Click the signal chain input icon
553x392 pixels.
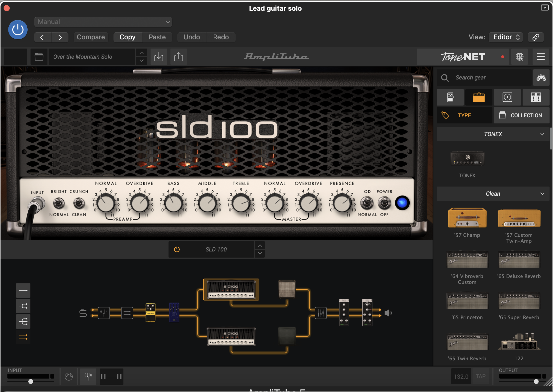(83, 313)
